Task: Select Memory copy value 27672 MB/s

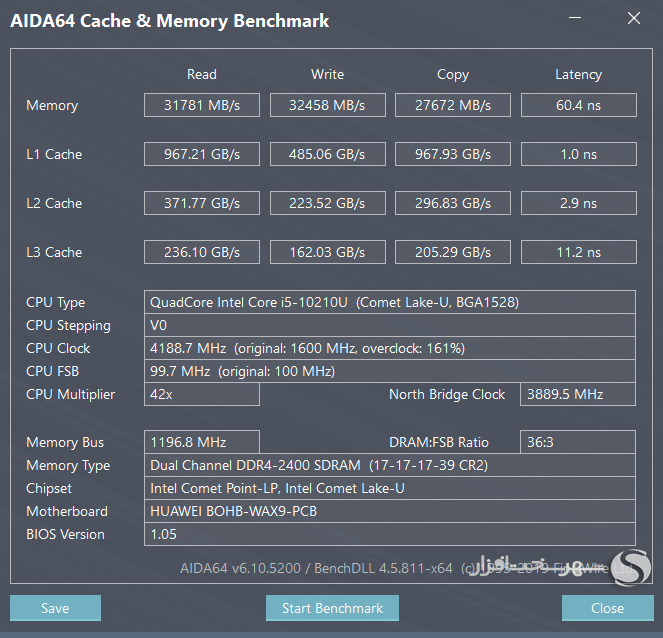Action: 453,105
